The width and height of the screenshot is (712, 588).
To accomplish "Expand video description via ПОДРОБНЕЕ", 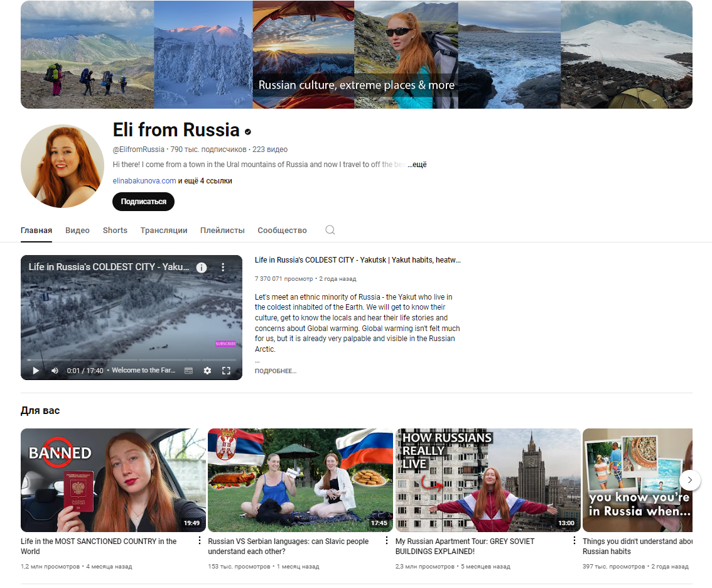I will point(276,371).
